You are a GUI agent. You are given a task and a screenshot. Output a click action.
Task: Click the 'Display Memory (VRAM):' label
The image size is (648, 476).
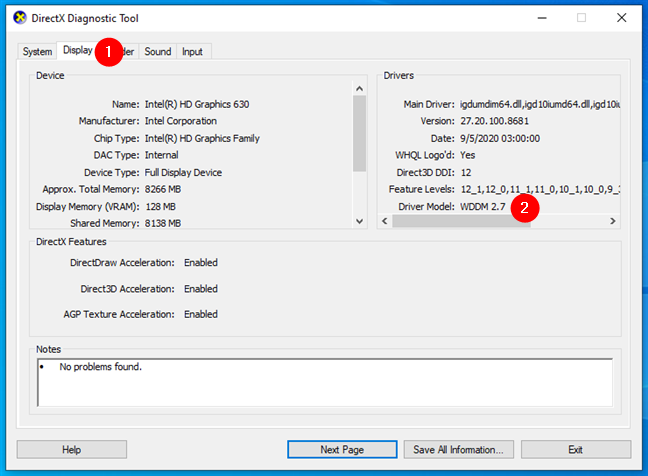pos(88,207)
